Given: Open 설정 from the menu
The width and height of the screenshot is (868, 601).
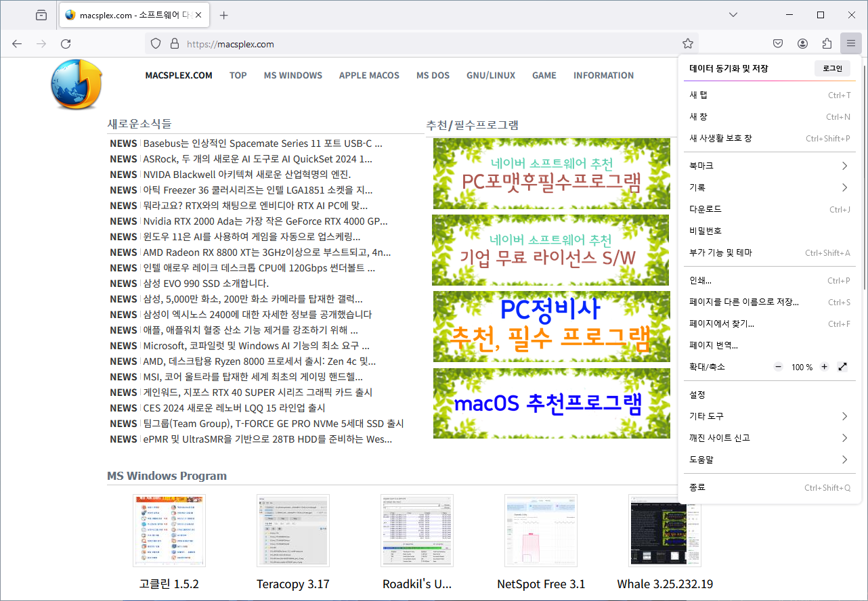Looking at the screenshot, I should click(x=771, y=395).
